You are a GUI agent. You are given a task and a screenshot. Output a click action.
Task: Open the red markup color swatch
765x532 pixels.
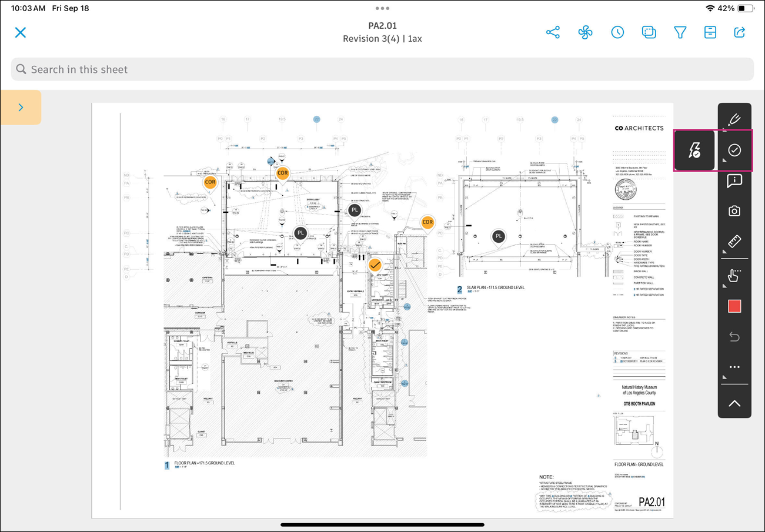(734, 306)
